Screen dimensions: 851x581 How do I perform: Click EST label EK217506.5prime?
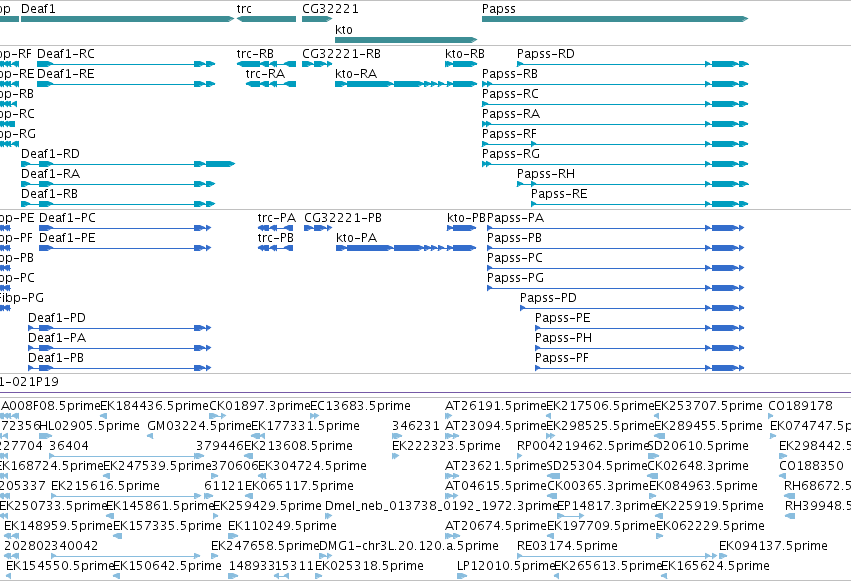pos(600,406)
